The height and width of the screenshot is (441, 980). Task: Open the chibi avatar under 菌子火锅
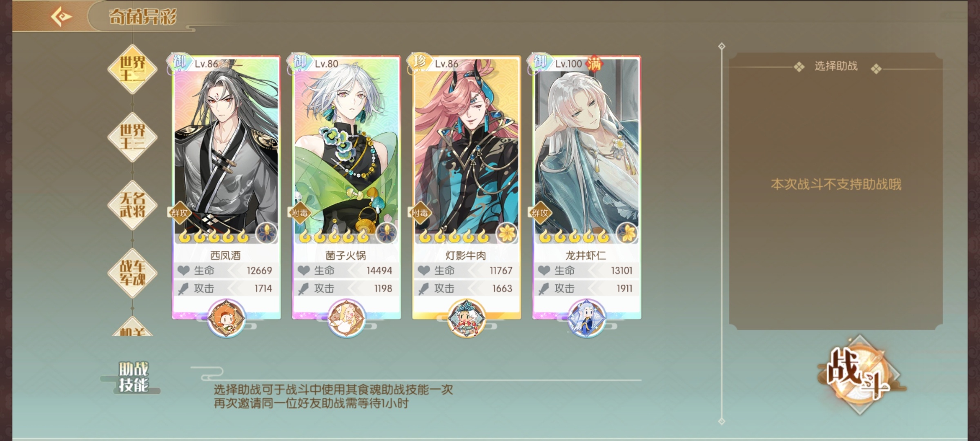pyautogui.click(x=346, y=318)
